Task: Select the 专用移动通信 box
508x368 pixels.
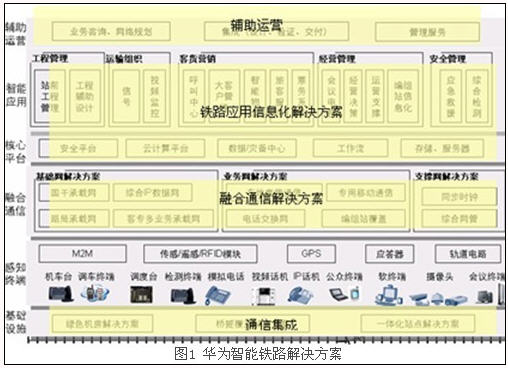Action: 366,192
